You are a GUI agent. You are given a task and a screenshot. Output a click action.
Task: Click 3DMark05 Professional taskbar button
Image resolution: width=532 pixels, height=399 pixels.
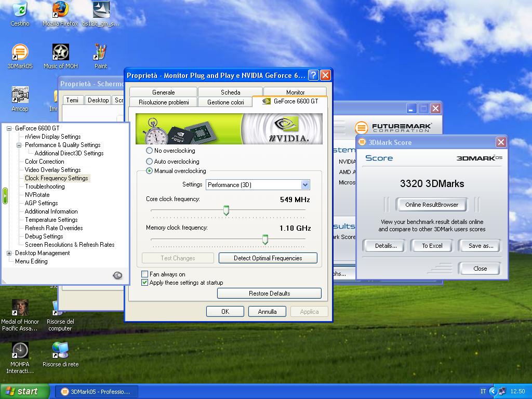click(96, 392)
